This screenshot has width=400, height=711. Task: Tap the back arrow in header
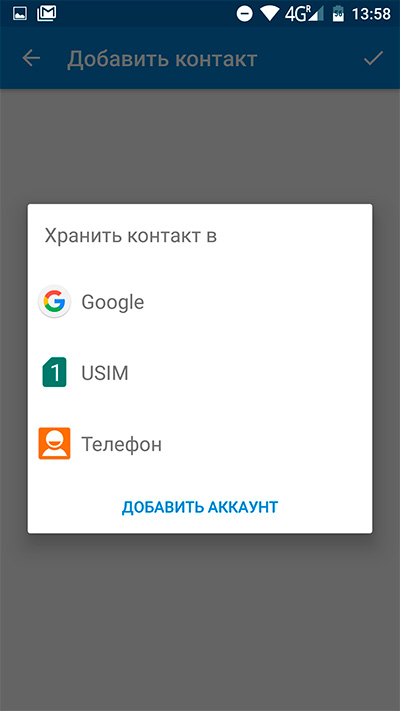(x=31, y=58)
